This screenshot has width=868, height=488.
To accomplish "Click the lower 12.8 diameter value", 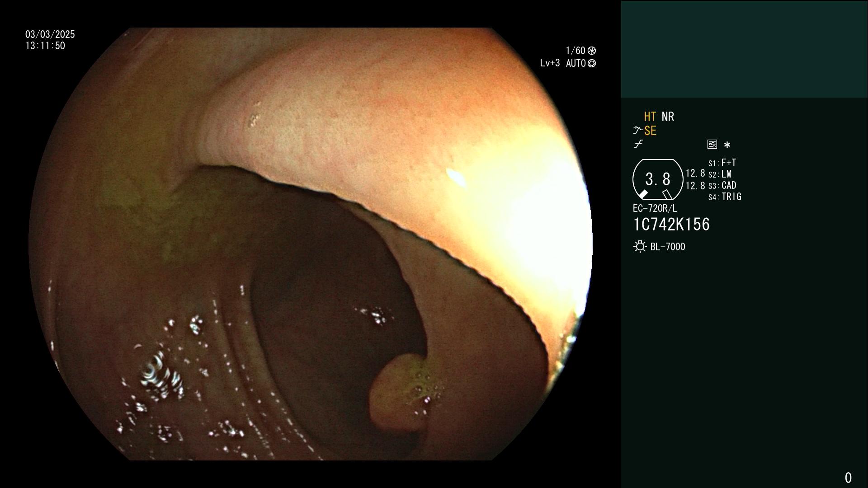I will 695,186.
